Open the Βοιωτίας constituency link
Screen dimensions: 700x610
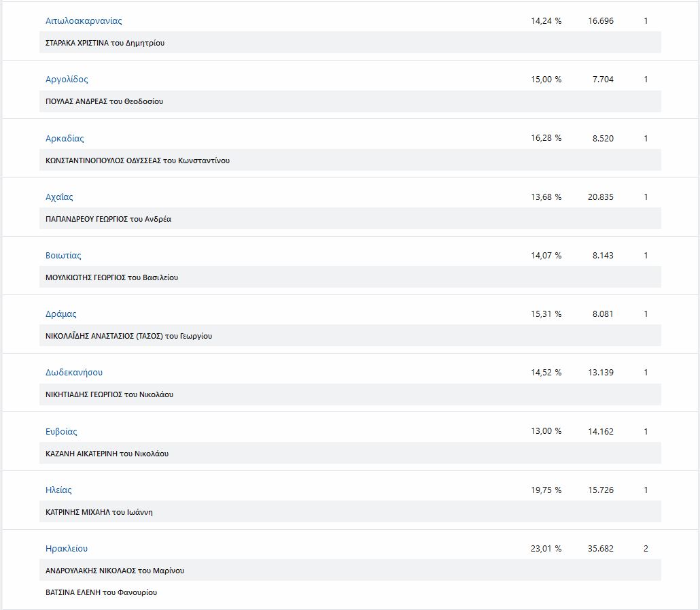tap(63, 256)
